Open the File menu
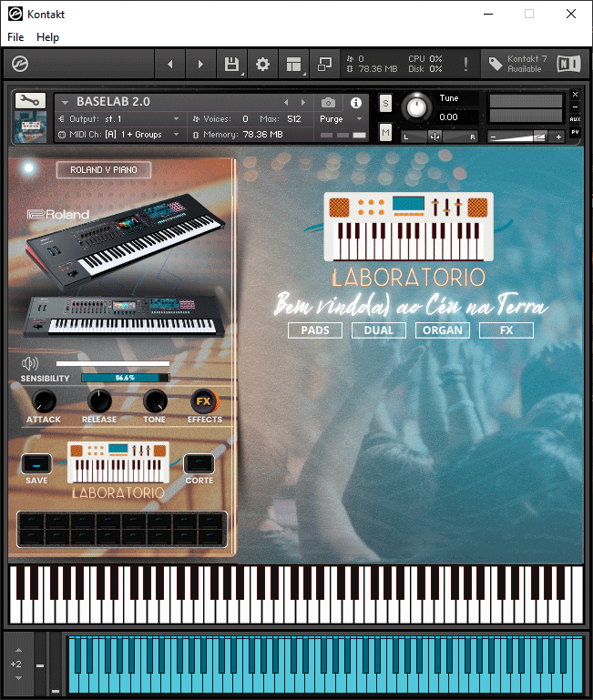The image size is (593, 700). pos(15,37)
